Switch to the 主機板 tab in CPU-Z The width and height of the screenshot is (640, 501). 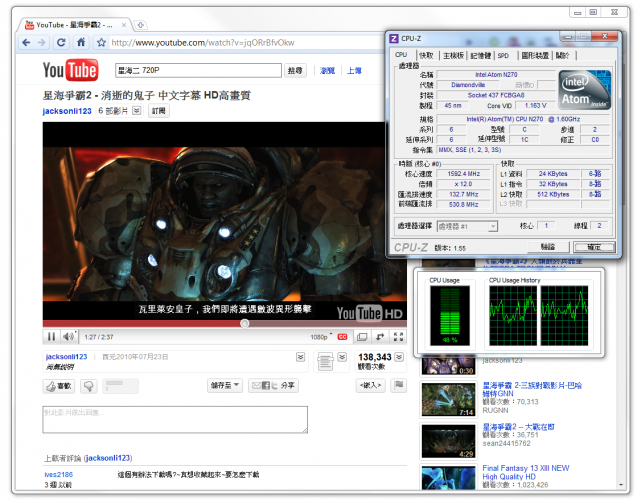453,56
